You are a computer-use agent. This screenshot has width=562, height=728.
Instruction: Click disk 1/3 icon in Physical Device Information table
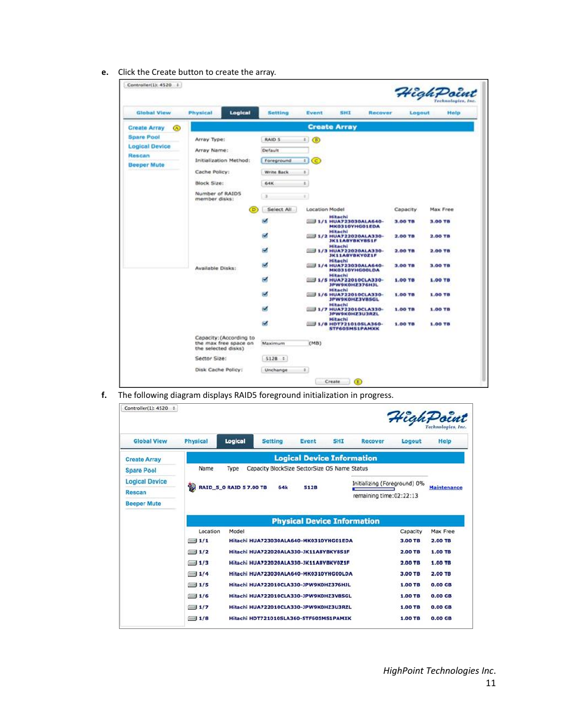tap(192, 563)
